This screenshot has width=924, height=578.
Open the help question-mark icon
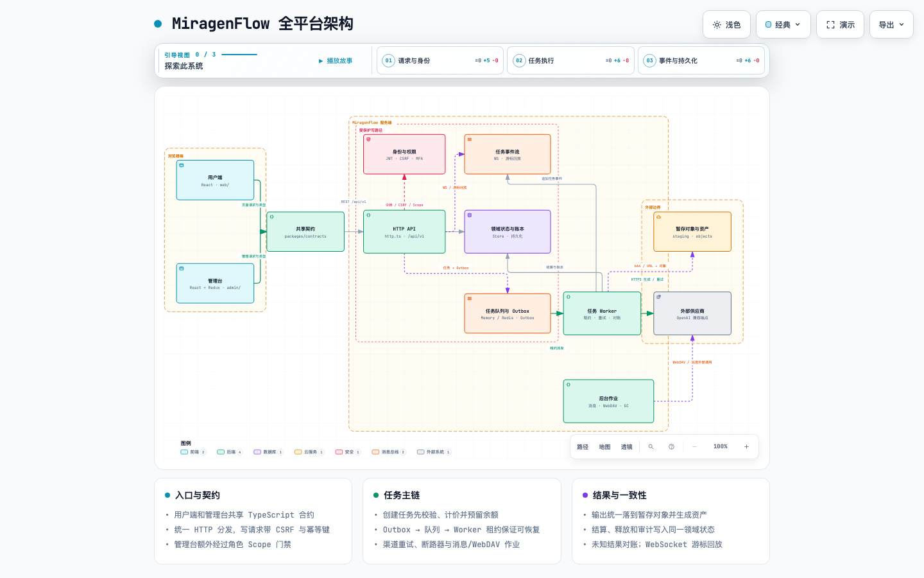coord(671,447)
